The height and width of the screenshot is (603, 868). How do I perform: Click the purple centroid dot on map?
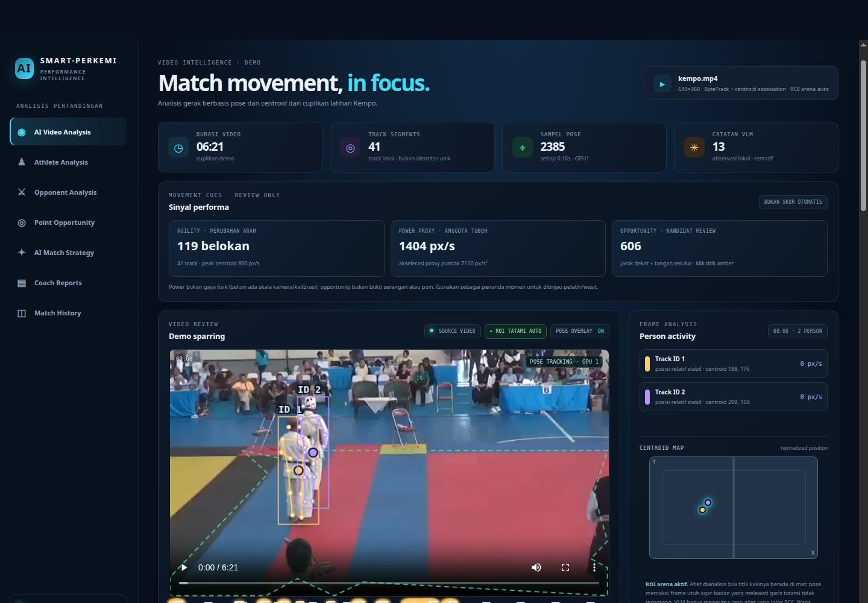708,502
